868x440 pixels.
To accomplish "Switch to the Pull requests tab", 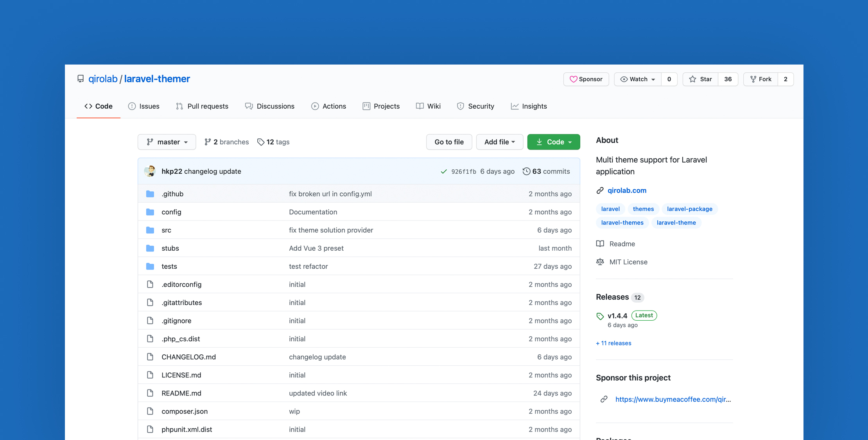I will pos(202,106).
